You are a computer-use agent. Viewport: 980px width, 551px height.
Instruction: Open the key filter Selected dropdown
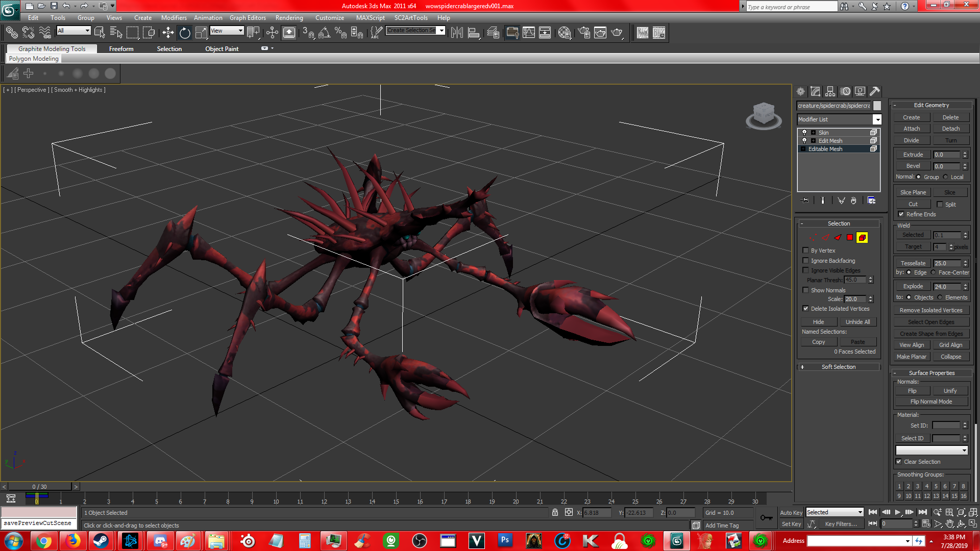coord(860,512)
